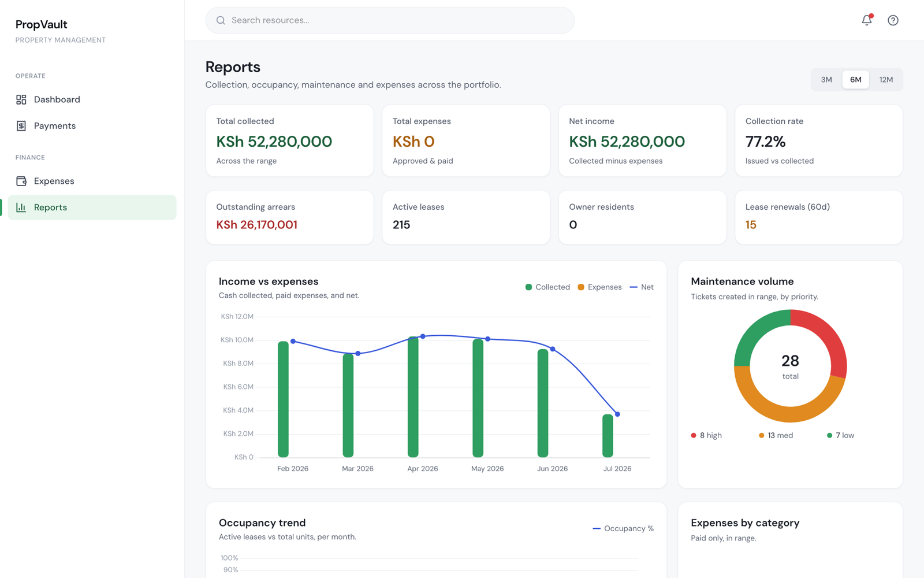Click the 28 total donut center
Image resolution: width=924 pixels, height=578 pixels.
click(790, 366)
